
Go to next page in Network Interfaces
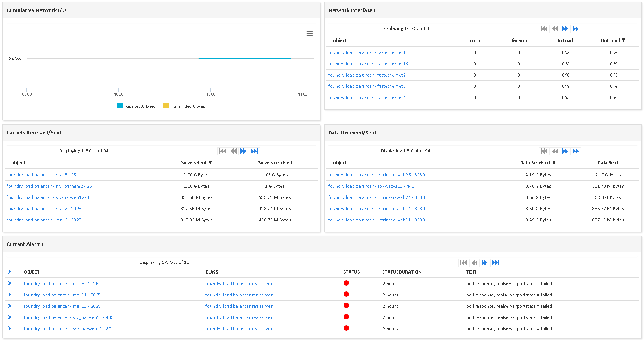point(565,29)
